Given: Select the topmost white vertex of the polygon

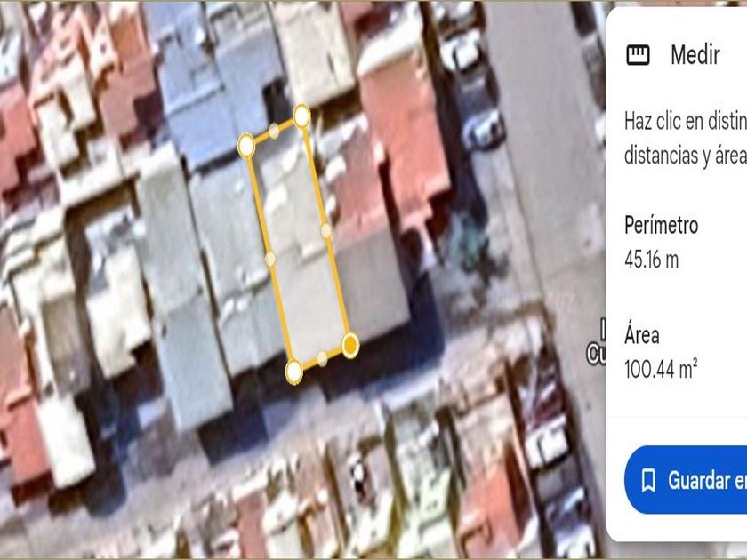Looking at the screenshot, I should (x=301, y=116).
